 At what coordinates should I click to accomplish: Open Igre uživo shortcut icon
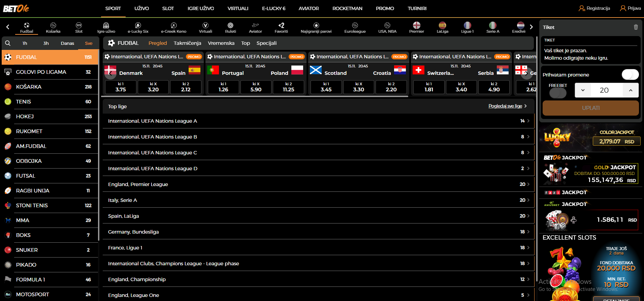point(106,25)
